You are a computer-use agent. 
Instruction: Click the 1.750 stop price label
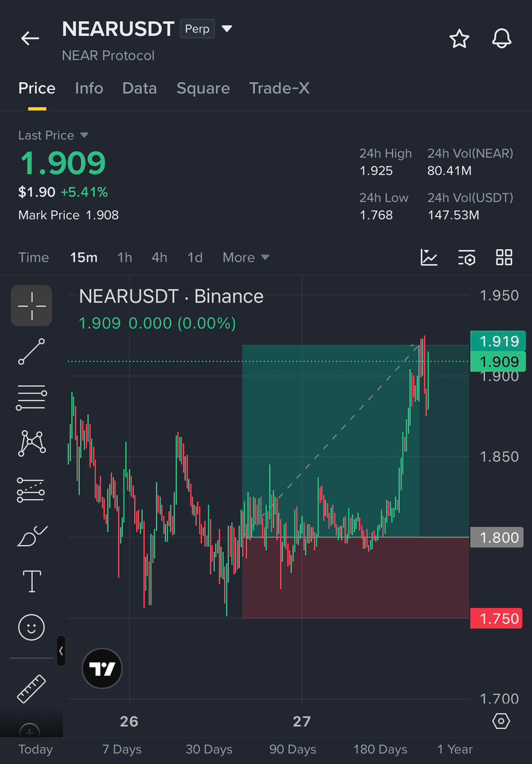tap(497, 618)
